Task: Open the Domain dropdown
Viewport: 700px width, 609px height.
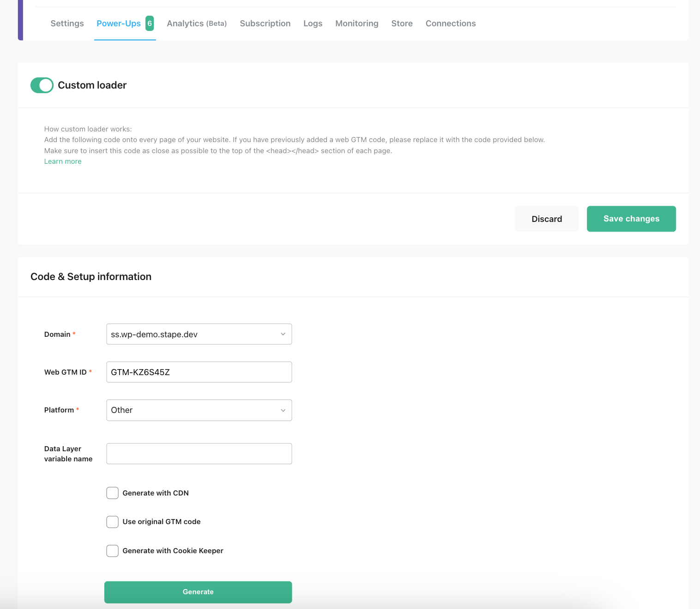Action: coord(199,334)
